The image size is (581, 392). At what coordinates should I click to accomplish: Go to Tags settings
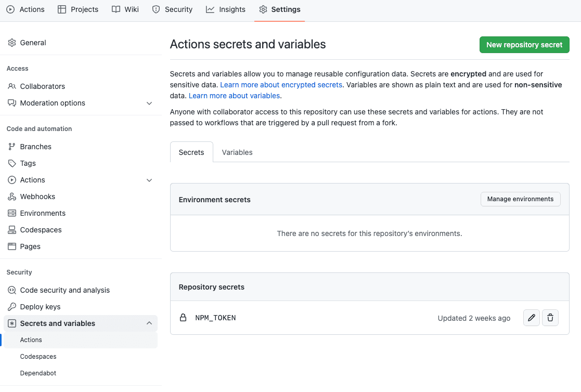pyautogui.click(x=81, y=163)
